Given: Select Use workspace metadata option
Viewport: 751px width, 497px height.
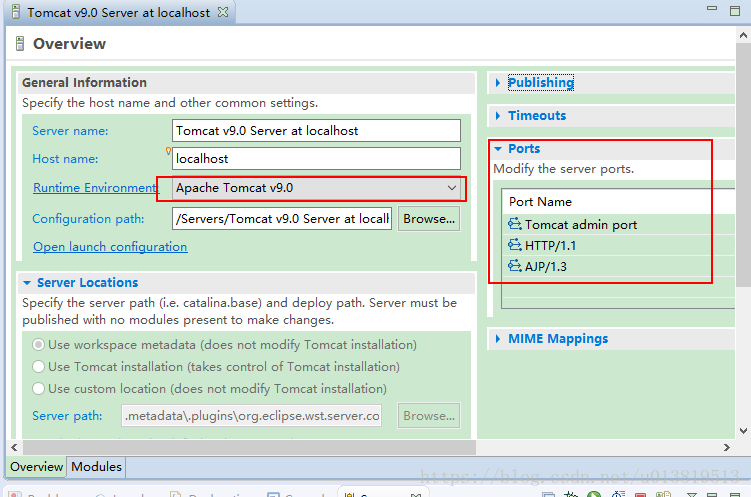Looking at the screenshot, I should pyautogui.click(x=38, y=345).
